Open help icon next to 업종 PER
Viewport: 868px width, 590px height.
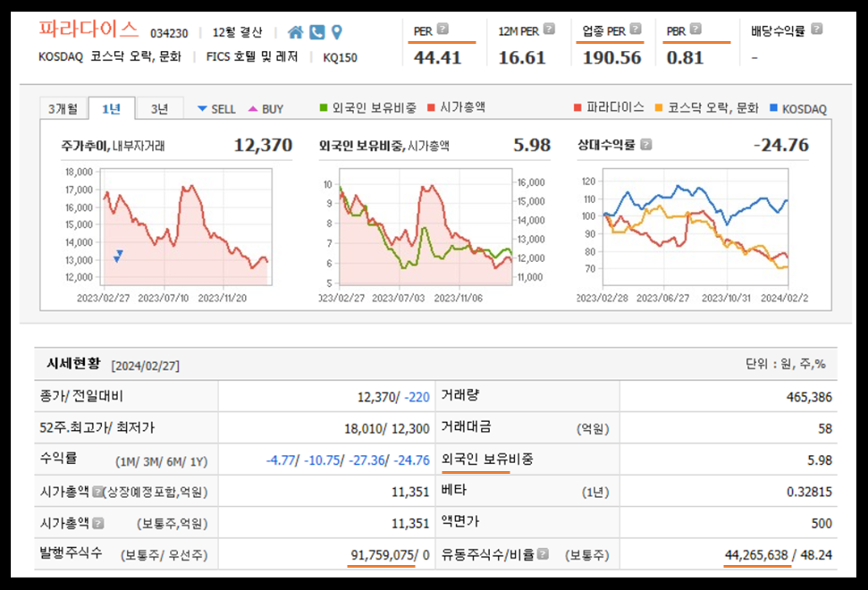point(636,29)
